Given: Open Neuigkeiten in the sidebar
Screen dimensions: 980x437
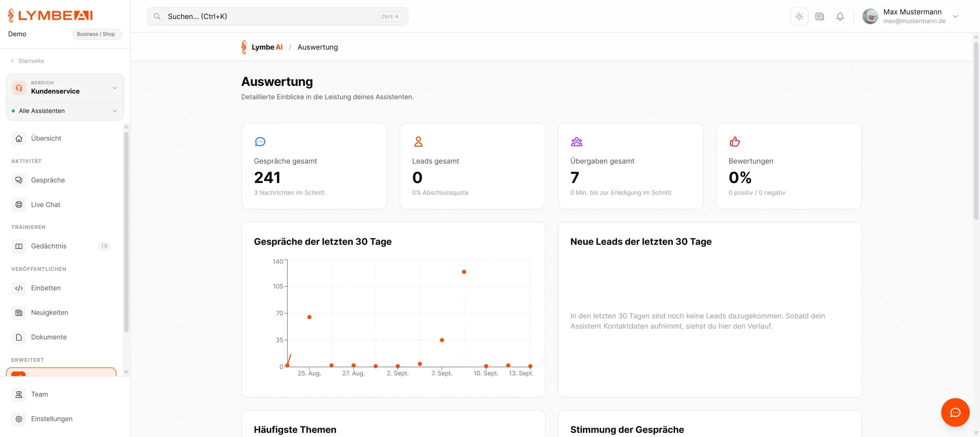Looking at the screenshot, I should coord(61,313).
